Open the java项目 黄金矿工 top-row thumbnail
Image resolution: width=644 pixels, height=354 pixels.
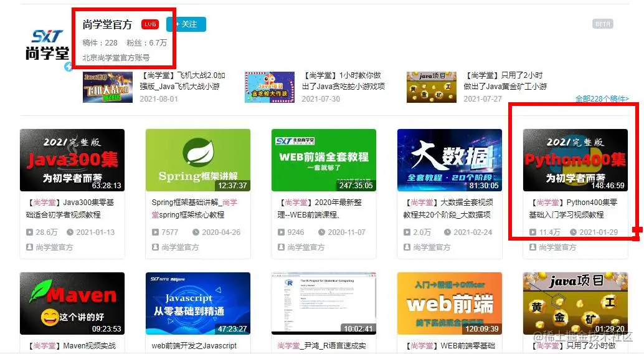(x=431, y=87)
